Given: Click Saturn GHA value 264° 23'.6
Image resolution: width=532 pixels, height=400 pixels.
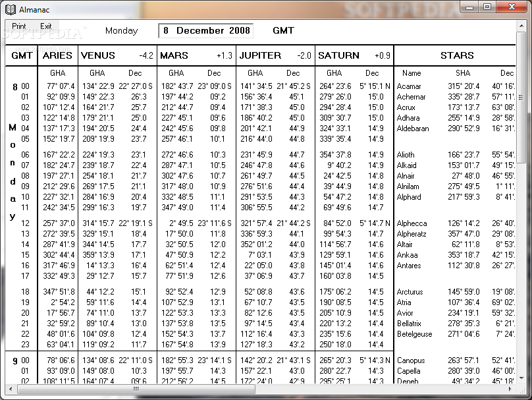Looking at the screenshot, I should 335,86.
